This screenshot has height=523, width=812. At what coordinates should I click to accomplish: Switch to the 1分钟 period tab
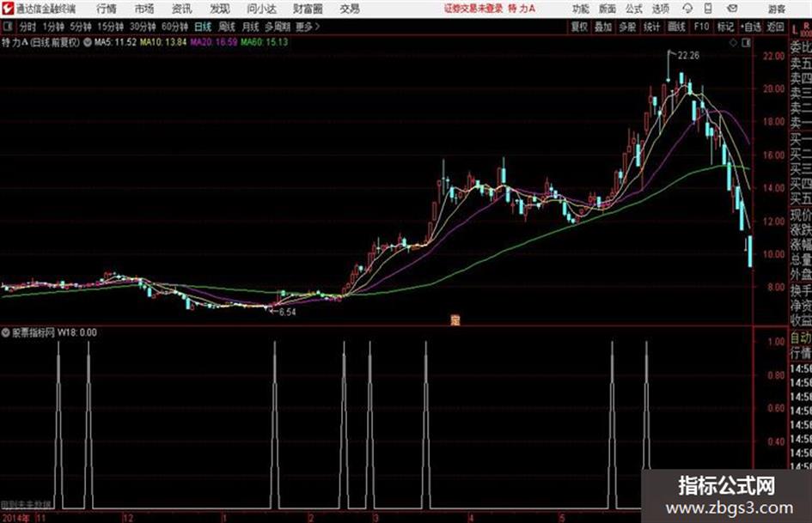pos(53,27)
